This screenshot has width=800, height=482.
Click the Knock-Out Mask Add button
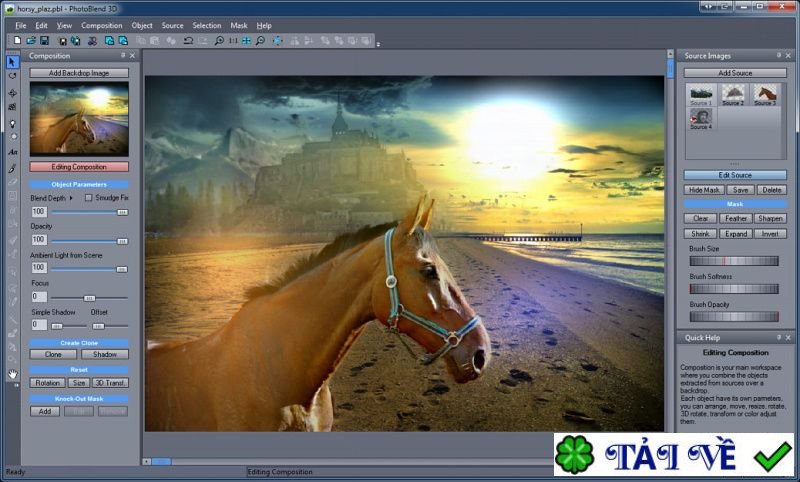coord(45,411)
